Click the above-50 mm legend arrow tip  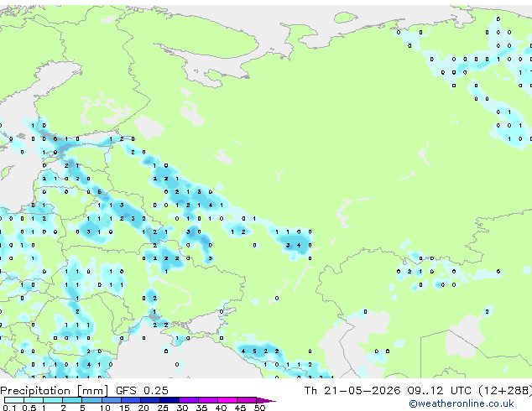click(266, 400)
